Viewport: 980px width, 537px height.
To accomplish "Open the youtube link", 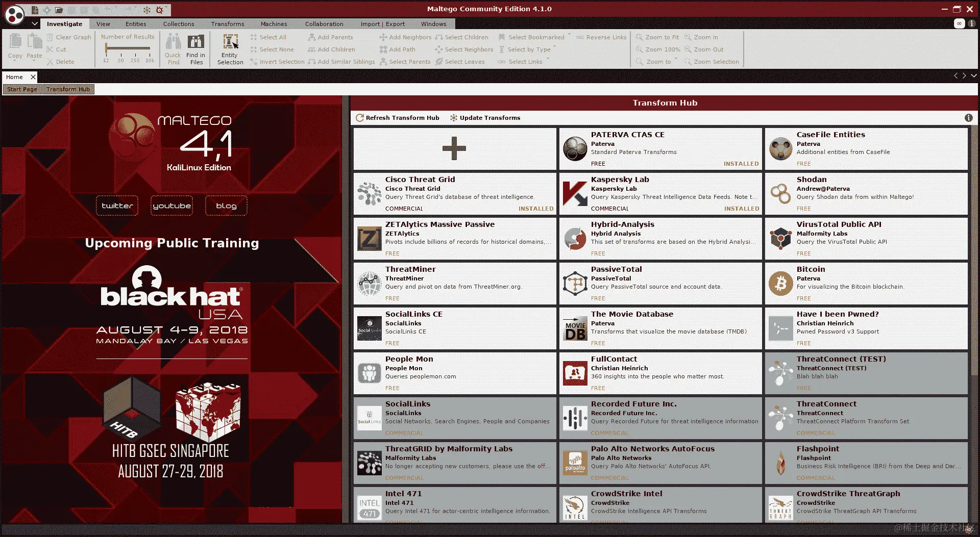I will point(172,206).
